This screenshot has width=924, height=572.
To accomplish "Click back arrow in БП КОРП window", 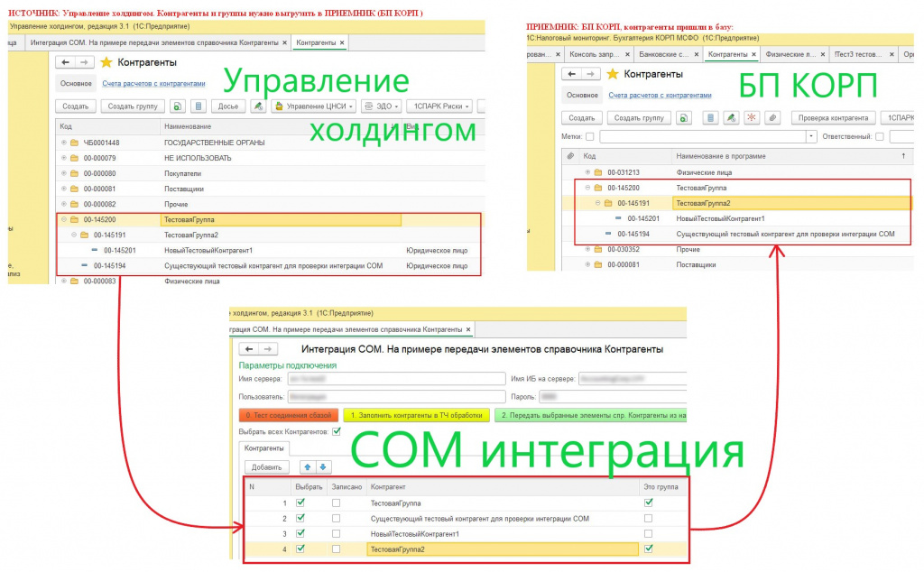I will pos(571,74).
